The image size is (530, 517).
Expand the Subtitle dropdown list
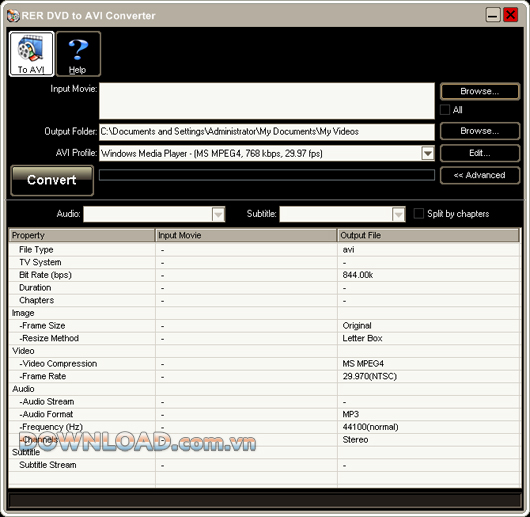[398, 214]
